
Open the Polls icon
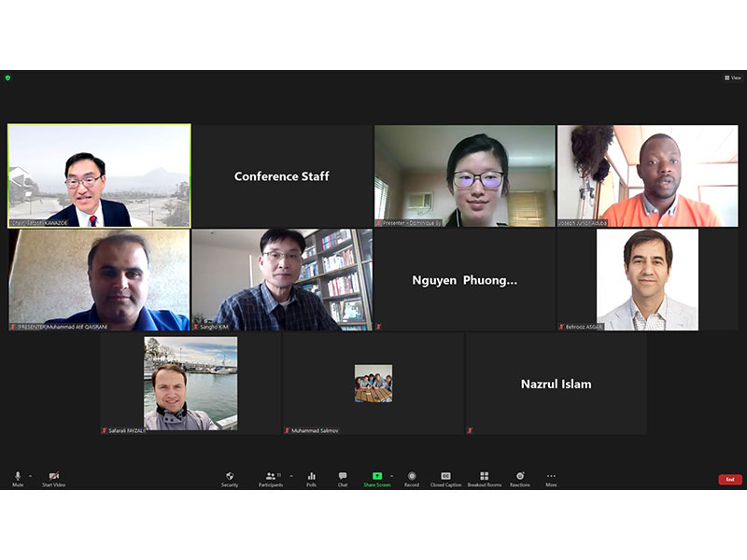[x=312, y=476]
